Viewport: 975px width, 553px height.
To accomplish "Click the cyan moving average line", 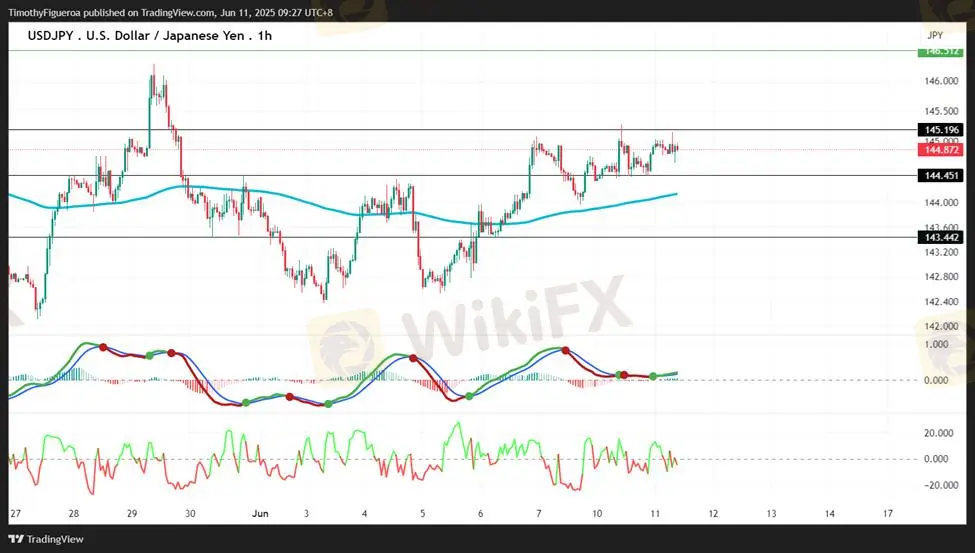I will 300,198.
